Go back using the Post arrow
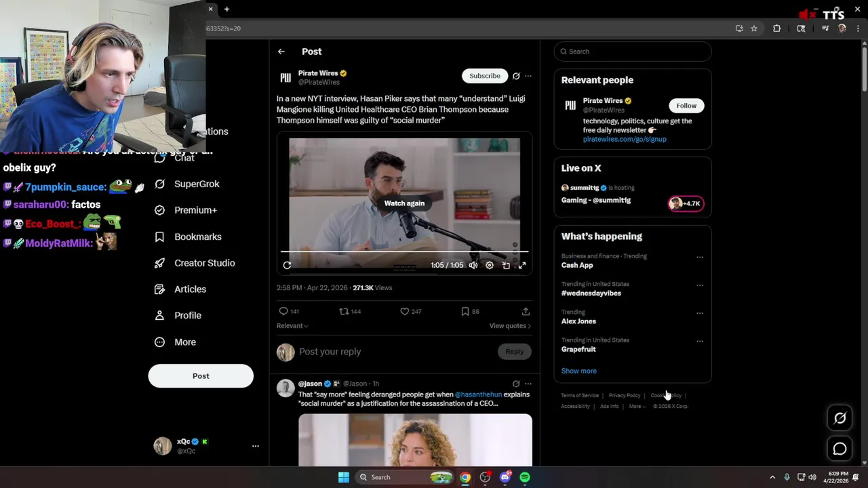Viewport: 868px width, 488px height. click(x=281, y=52)
